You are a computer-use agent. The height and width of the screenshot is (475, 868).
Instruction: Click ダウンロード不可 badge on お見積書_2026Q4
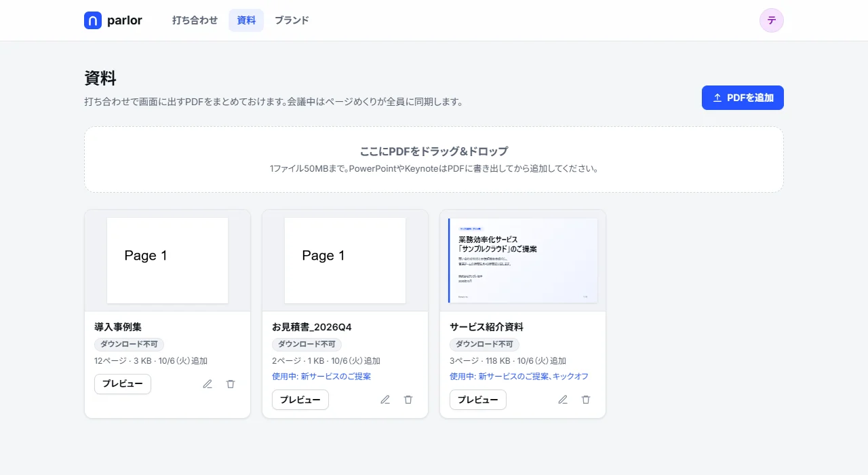307,345
